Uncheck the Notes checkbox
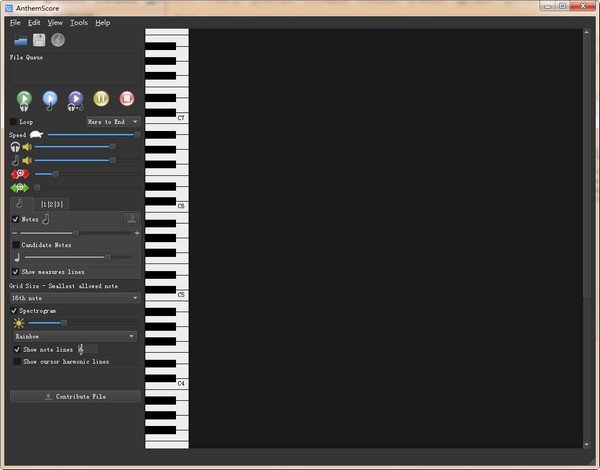Viewport: 600px width, 470px height. [x=16, y=219]
